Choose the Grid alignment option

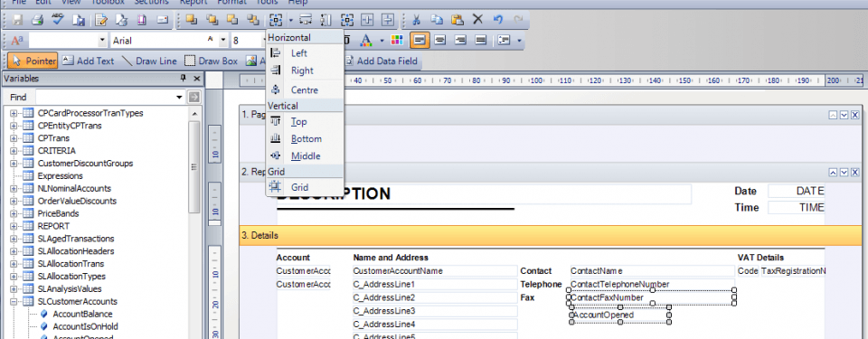click(x=305, y=187)
